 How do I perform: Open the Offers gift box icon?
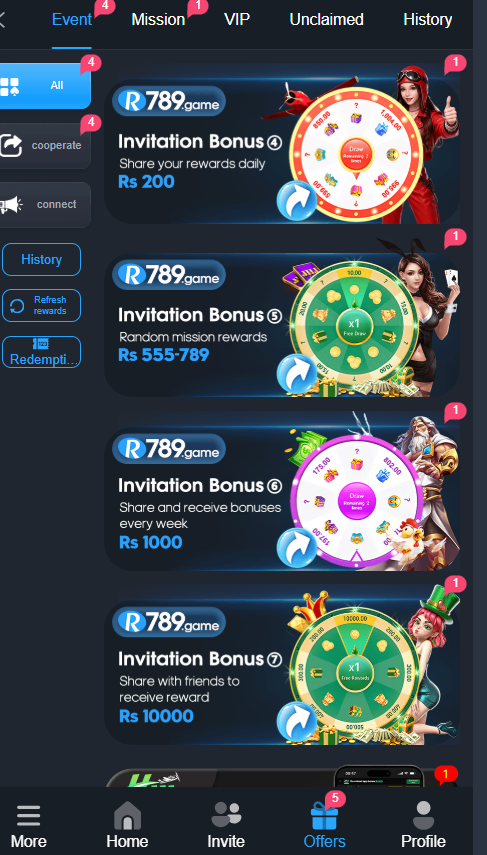pyautogui.click(x=324, y=816)
